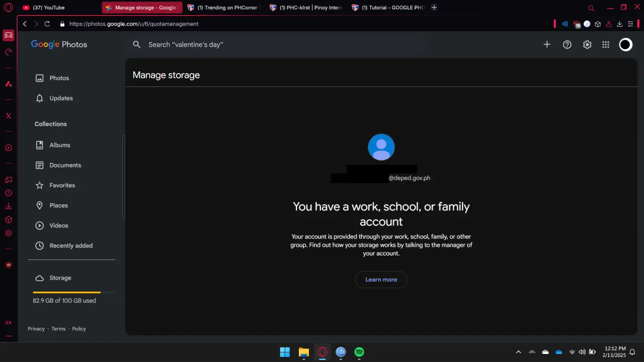
Task: Open History clock icon in Opera sidebar
Action: (8, 193)
